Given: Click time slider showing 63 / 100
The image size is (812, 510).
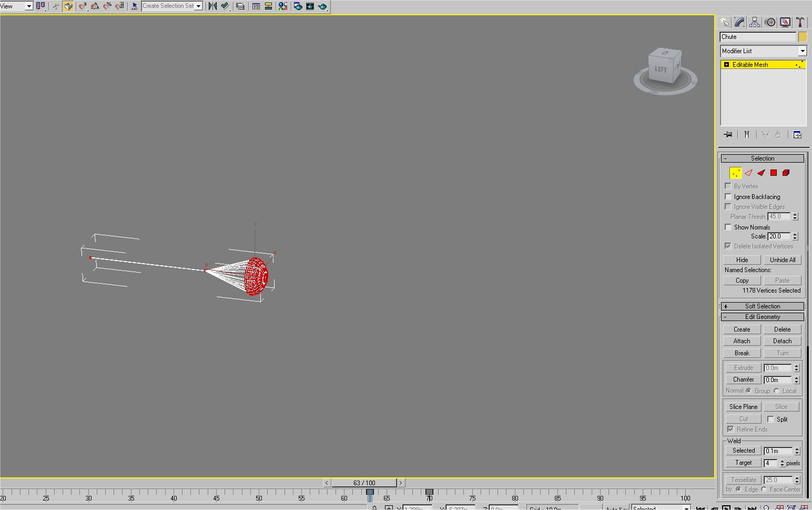Looking at the screenshot, I should (364, 483).
